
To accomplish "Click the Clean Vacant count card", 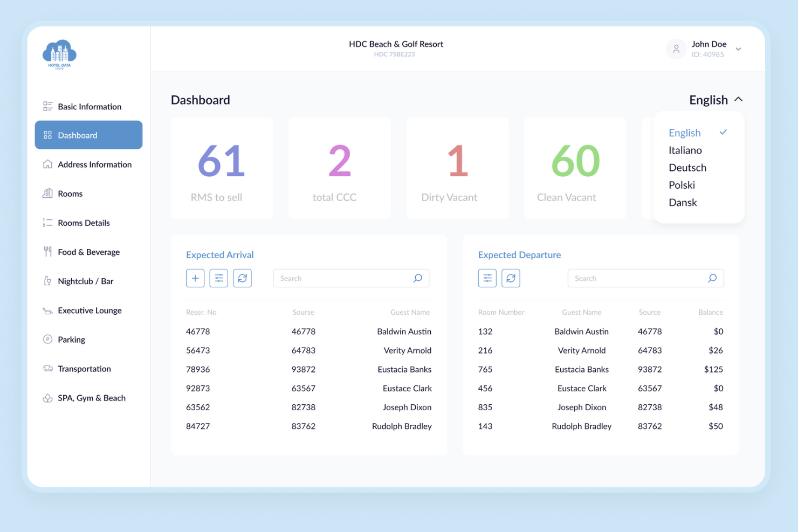I will click(575, 168).
